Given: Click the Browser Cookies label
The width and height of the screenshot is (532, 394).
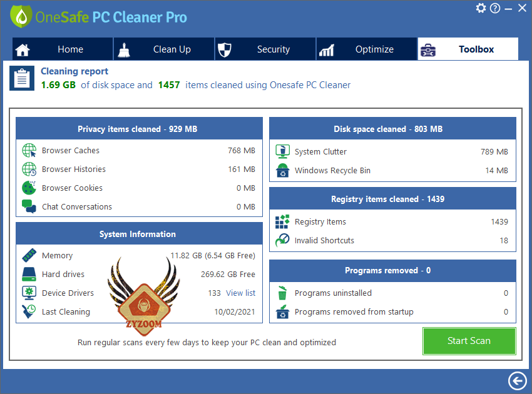Looking at the screenshot, I should (x=72, y=188).
